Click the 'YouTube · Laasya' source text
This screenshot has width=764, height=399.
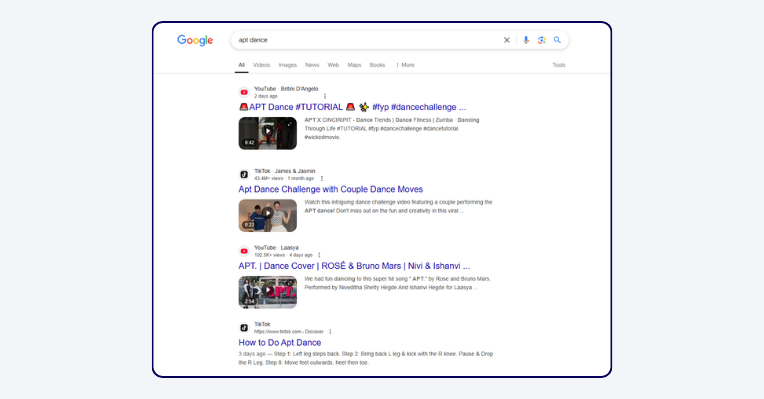tap(276, 247)
